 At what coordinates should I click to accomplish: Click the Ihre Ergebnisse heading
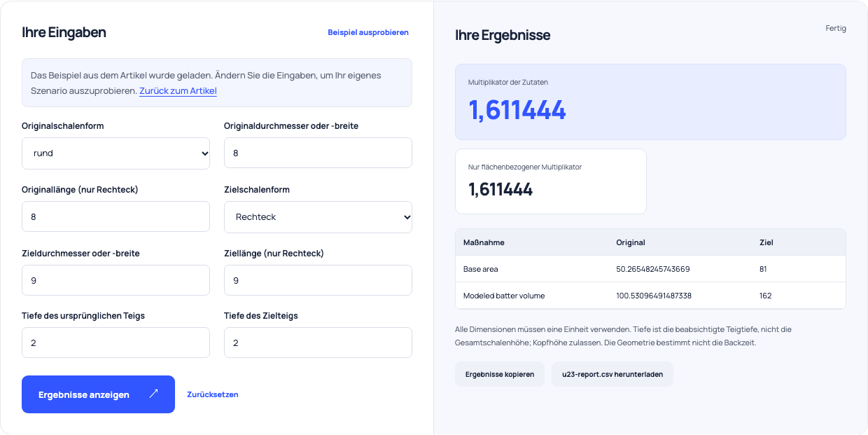coord(503,35)
